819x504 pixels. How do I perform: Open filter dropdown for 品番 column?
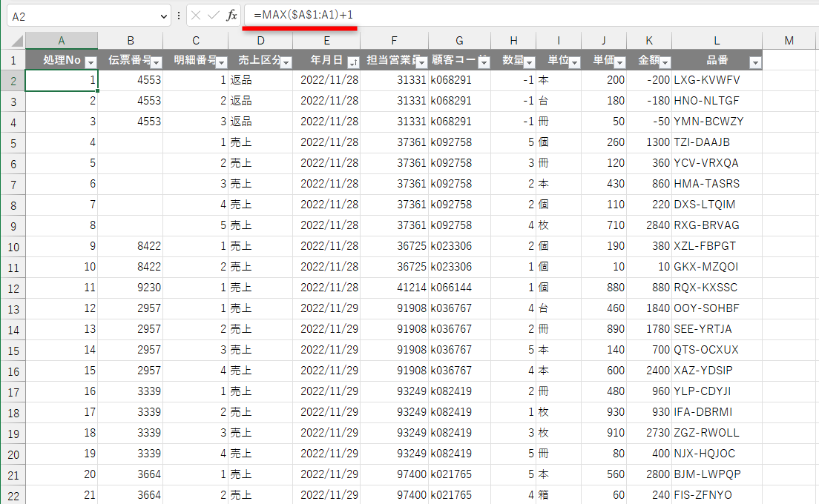pyautogui.click(x=755, y=62)
